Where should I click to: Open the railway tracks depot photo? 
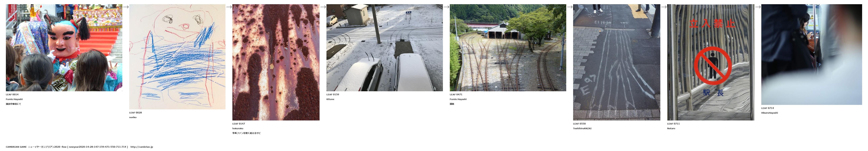coord(508,47)
